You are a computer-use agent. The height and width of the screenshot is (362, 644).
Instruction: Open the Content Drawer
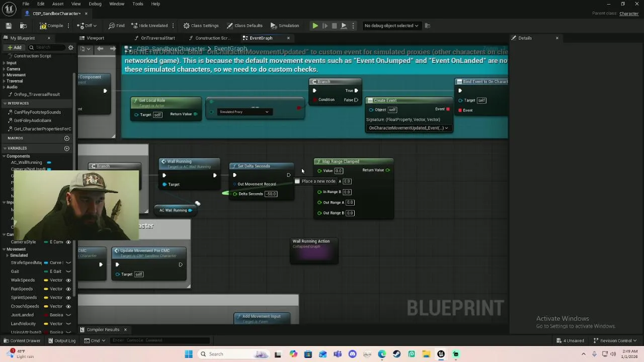coord(21,341)
